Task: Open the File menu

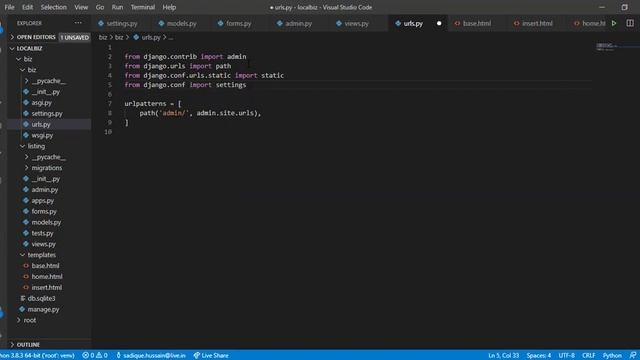Action: [x=9, y=7]
